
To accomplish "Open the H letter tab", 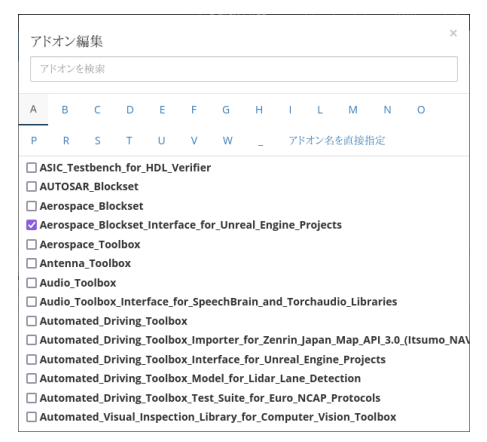I will (259, 110).
